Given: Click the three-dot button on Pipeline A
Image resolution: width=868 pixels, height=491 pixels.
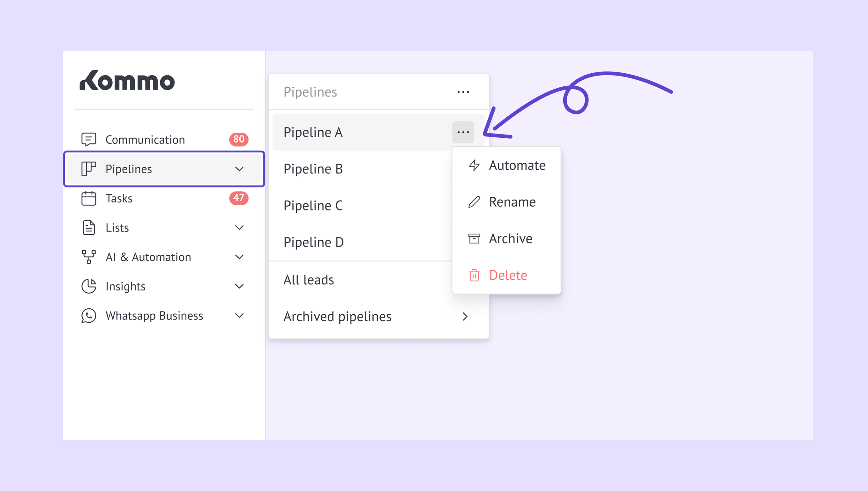Looking at the screenshot, I should tap(463, 132).
